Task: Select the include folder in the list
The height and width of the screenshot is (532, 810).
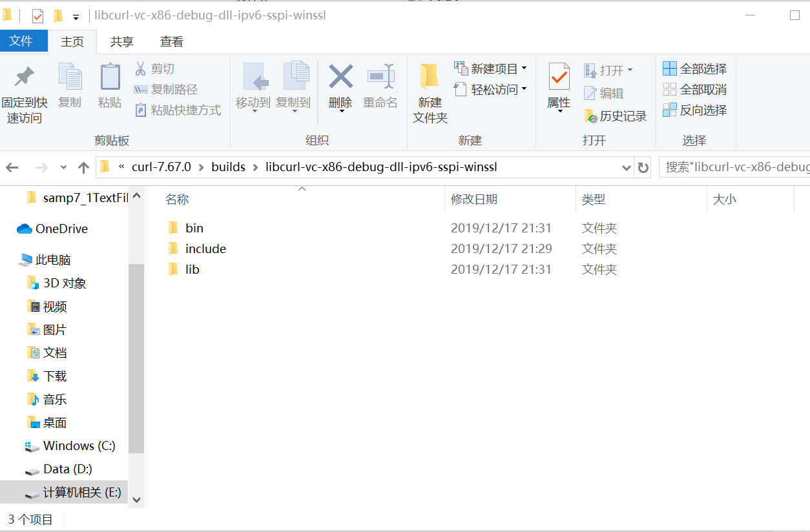Action: pos(204,249)
